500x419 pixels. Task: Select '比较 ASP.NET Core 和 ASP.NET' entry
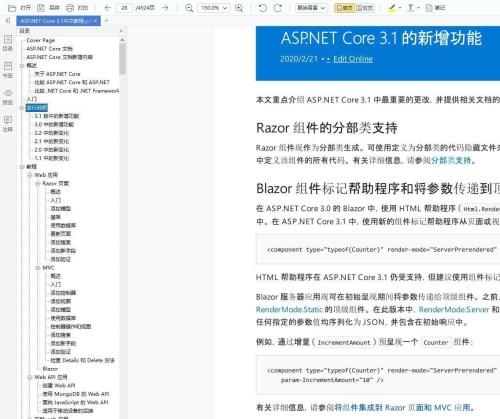72,82
